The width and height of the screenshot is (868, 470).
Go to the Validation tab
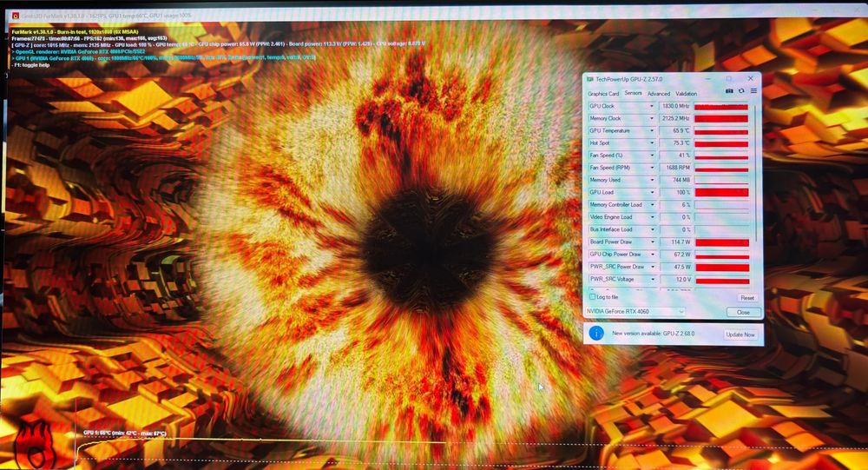(x=687, y=94)
